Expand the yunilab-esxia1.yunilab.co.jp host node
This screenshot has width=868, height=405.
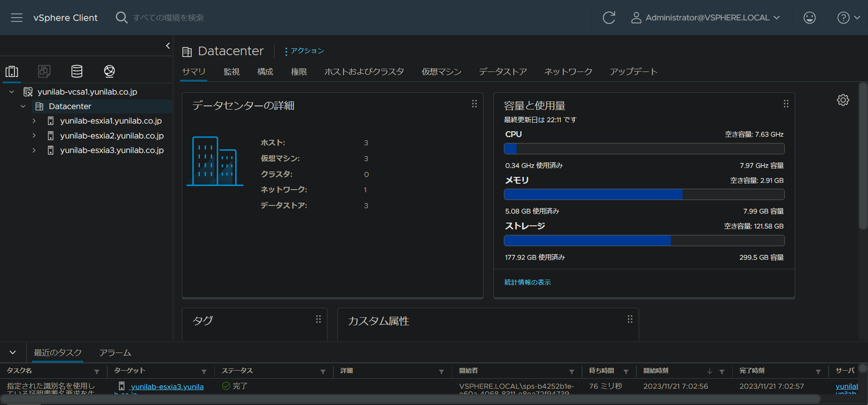34,121
